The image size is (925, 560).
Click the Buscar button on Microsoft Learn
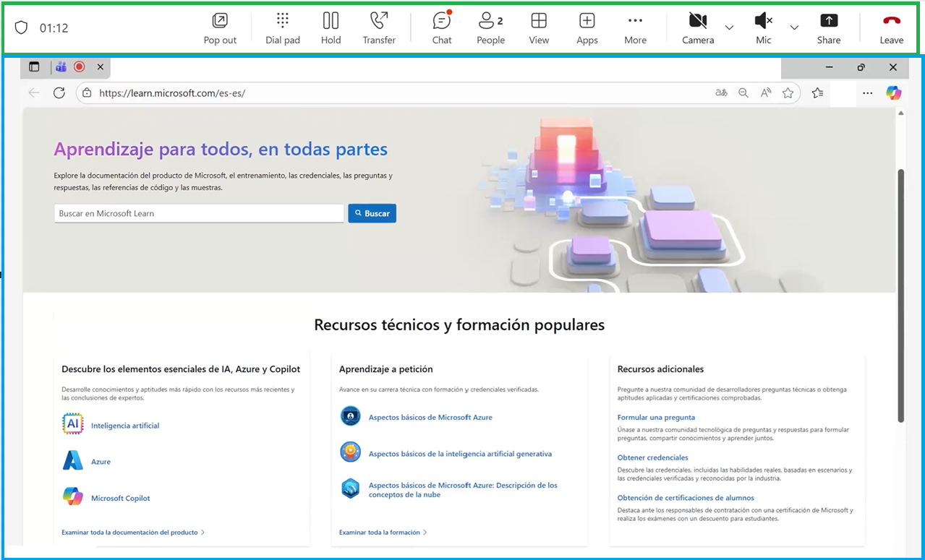[x=371, y=212]
